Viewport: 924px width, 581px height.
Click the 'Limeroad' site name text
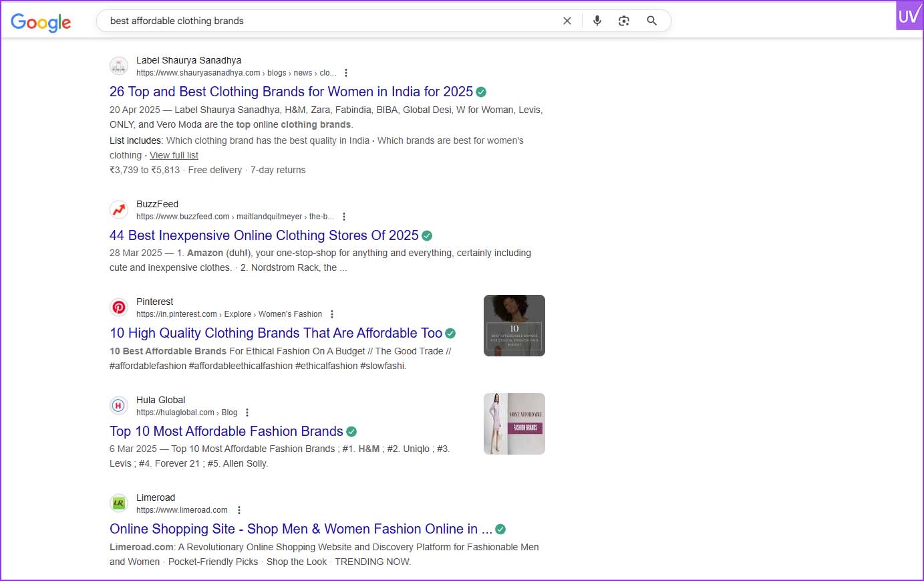tap(156, 497)
